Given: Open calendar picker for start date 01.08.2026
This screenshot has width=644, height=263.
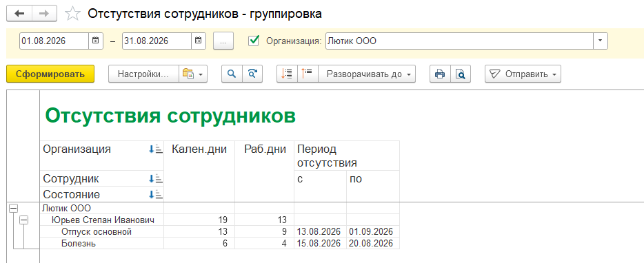Looking at the screenshot, I should (x=96, y=41).
